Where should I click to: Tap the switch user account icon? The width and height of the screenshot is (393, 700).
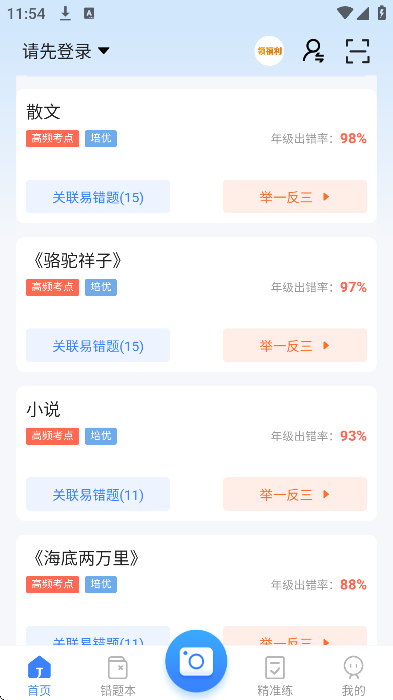click(314, 51)
